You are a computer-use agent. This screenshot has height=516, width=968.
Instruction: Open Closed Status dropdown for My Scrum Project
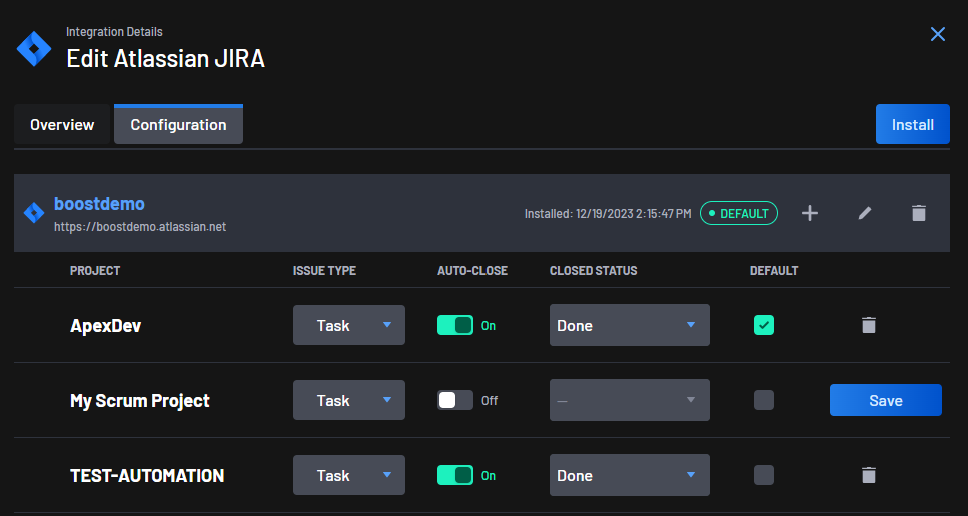pyautogui.click(x=630, y=401)
